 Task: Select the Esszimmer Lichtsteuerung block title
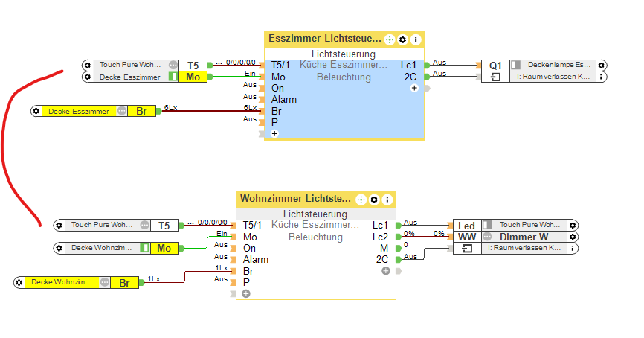[x=324, y=39]
